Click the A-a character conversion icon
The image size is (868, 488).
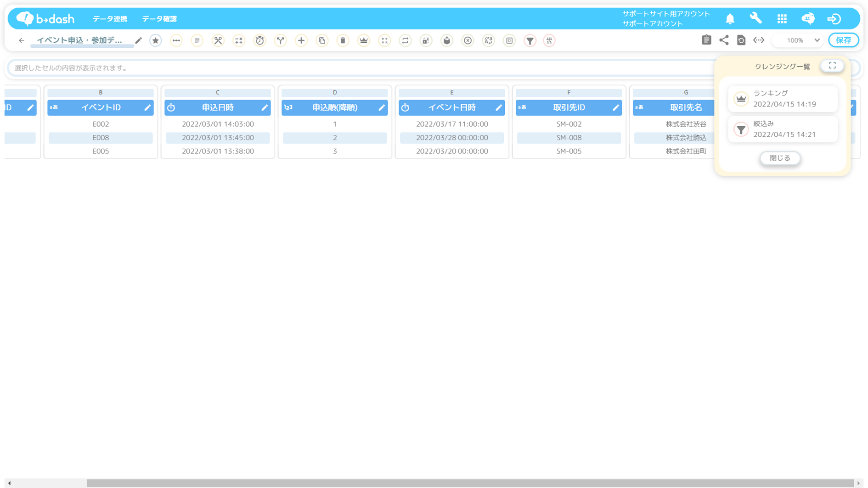click(x=489, y=40)
